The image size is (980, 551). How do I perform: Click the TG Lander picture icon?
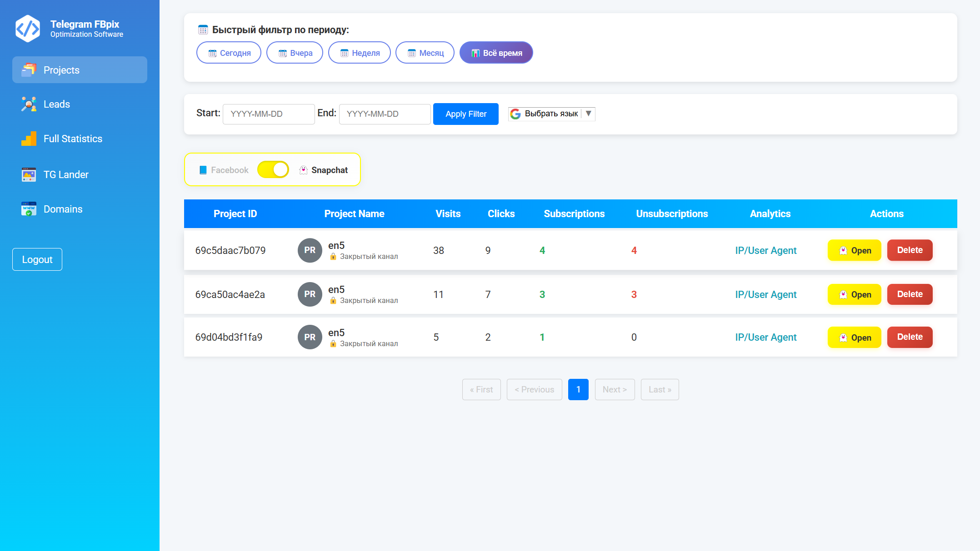pyautogui.click(x=29, y=174)
